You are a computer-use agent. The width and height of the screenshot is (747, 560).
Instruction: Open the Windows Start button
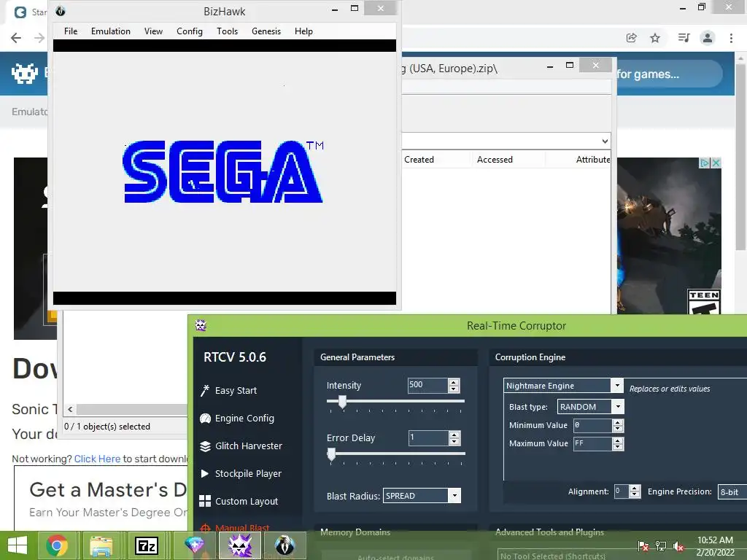click(18, 545)
